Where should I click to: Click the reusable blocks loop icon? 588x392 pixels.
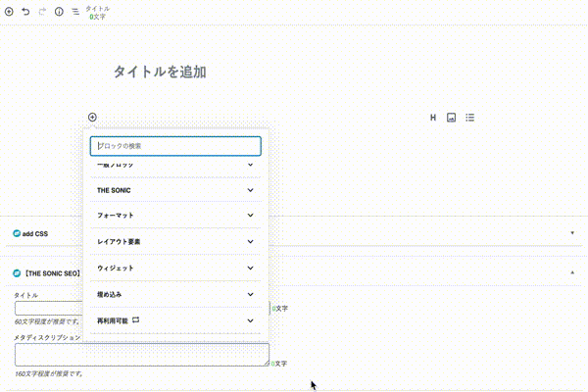click(x=136, y=320)
